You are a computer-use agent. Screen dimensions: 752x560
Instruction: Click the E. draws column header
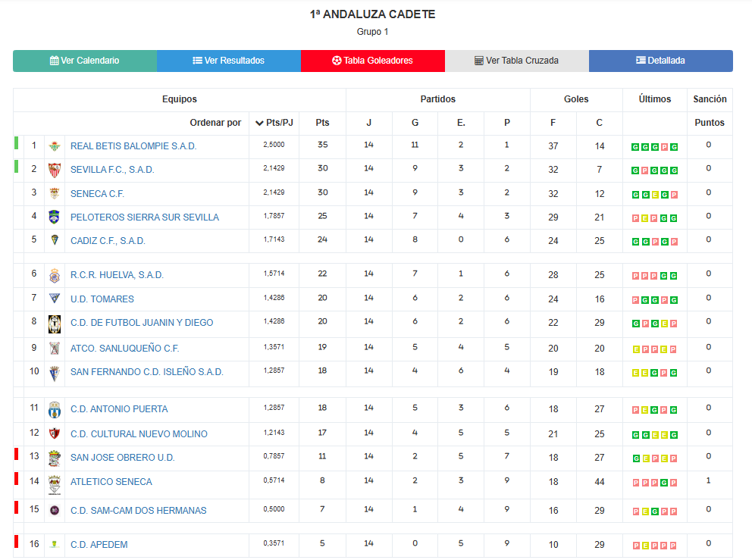461,123
